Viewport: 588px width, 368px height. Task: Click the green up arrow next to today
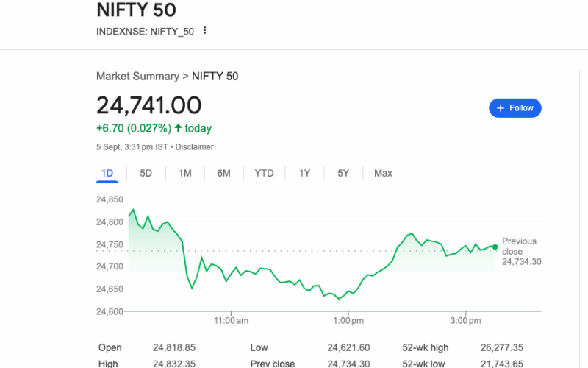tap(178, 129)
